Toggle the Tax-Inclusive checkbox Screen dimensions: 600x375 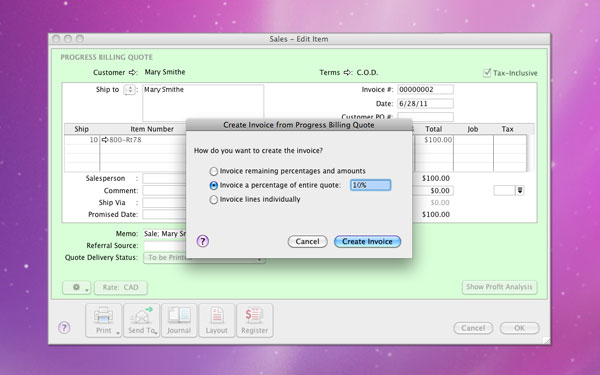pyautogui.click(x=487, y=73)
